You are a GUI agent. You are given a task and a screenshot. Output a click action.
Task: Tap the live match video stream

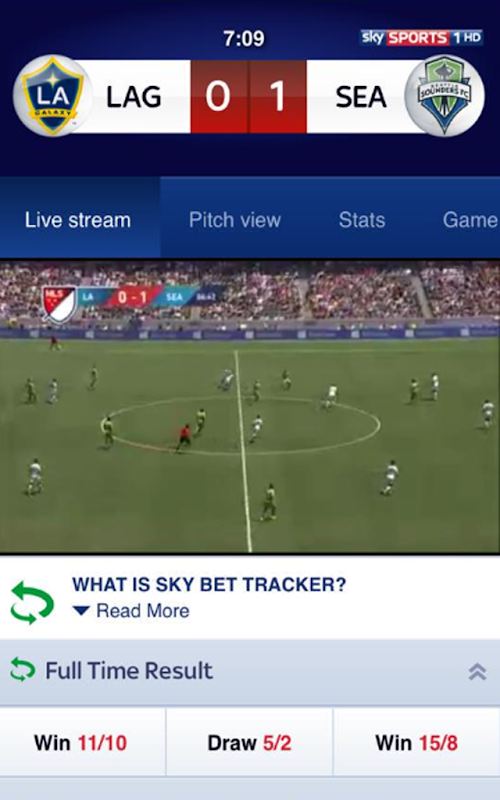[x=250, y=407]
